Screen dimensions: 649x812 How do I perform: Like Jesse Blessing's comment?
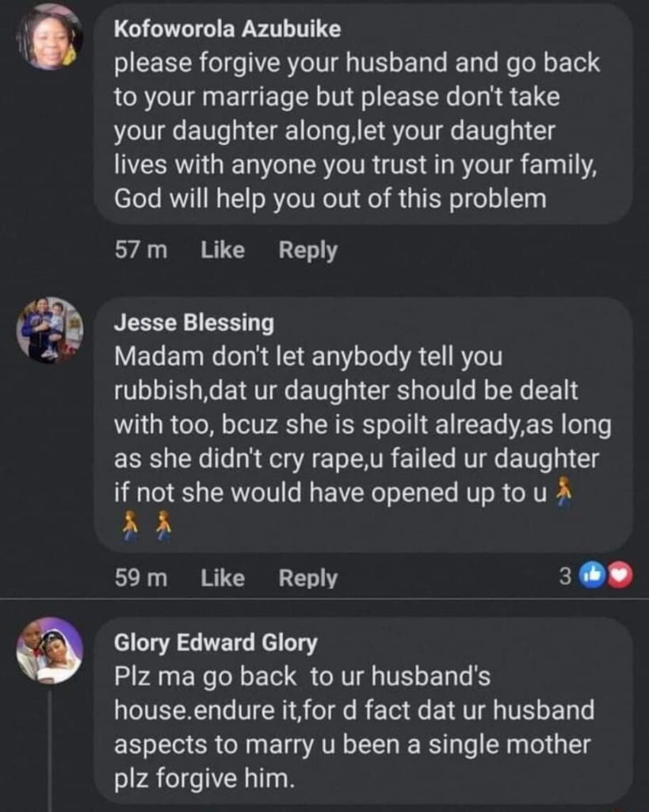pyautogui.click(x=223, y=579)
